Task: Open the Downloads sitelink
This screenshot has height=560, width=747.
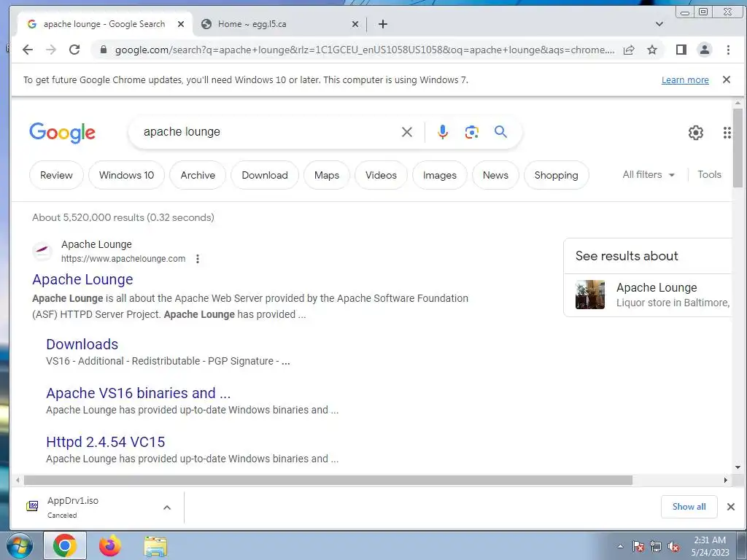Action: 82,344
